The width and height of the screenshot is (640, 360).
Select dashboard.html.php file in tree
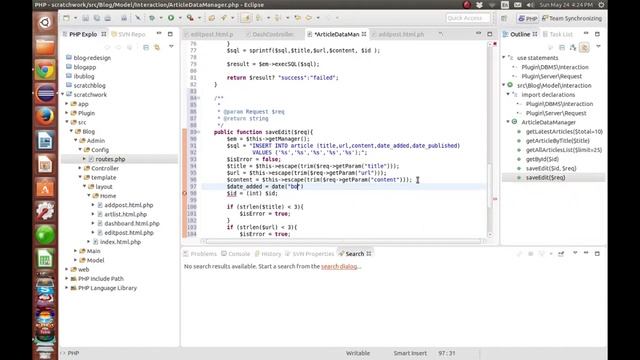pyautogui.click(x=132, y=223)
